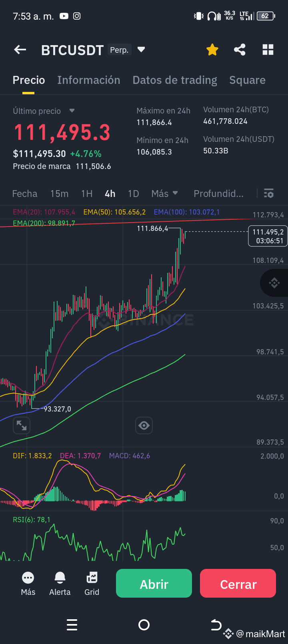Go back with the left arrow
Screen dimensions: 288x644
[x=20, y=50]
